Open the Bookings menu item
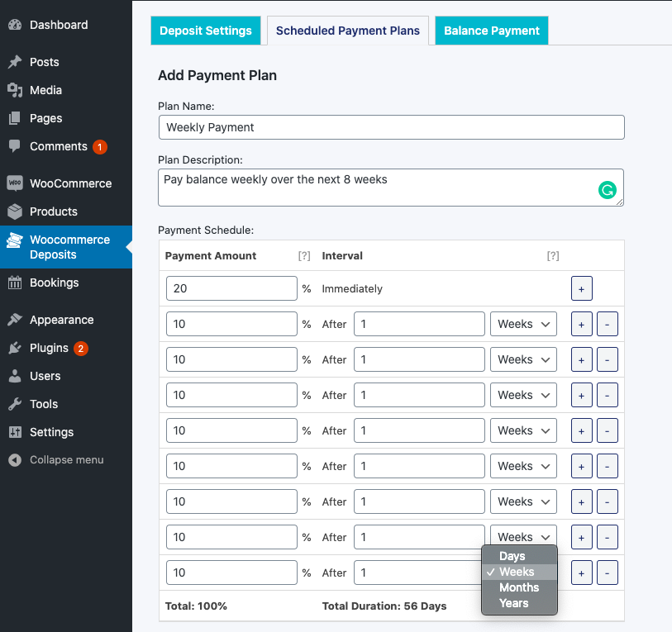The width and height of the screenshot is (672, 632). pyautogui.click(x=66, y=283)
